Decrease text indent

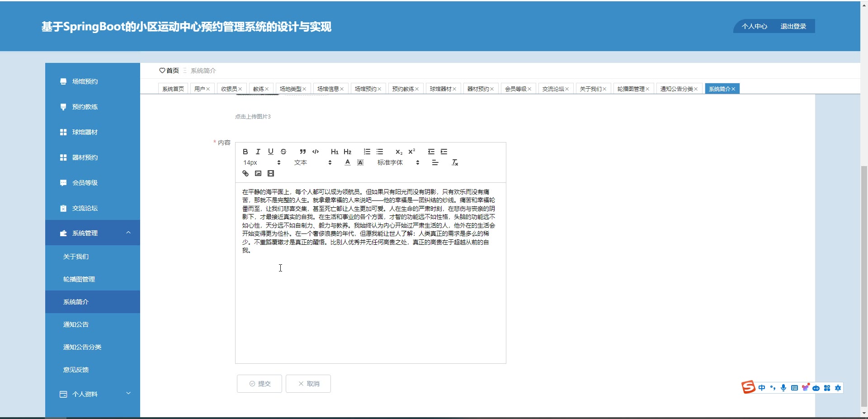tap(431, 152)
